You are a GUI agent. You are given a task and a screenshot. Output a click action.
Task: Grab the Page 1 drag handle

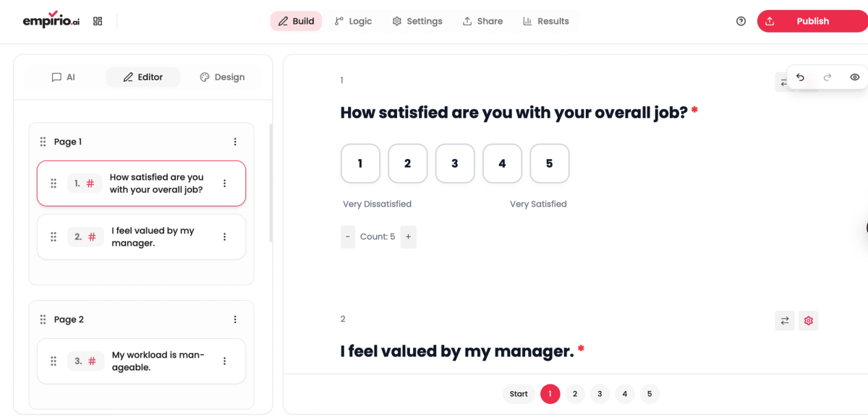(x=43, y=142)
